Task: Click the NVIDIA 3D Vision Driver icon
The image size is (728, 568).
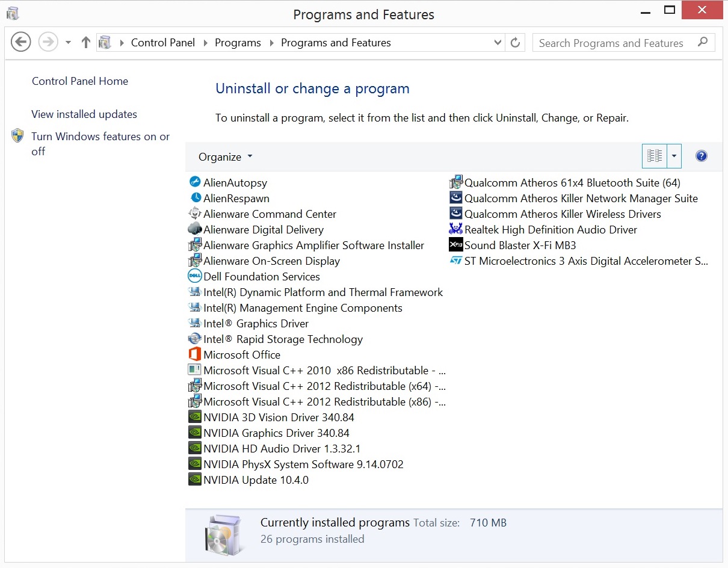Action: (x=194, y=417)
